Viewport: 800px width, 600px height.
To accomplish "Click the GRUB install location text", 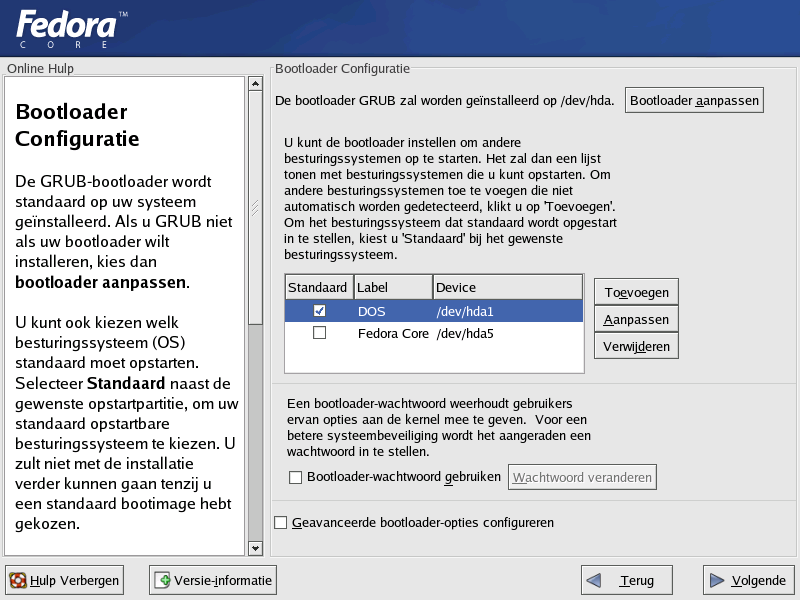I will click(444, 101).
